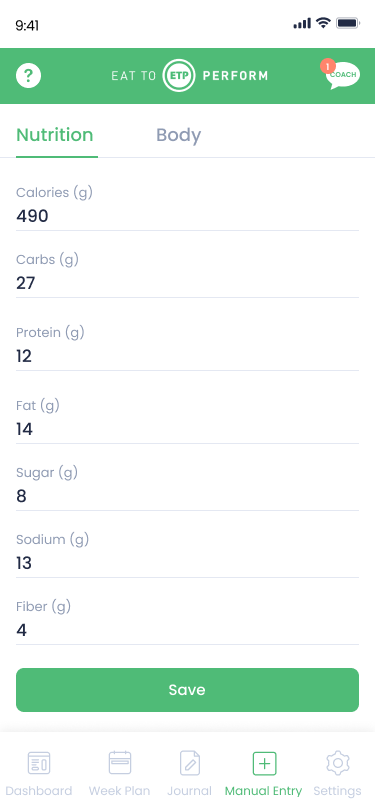Check the Wi-Fi status icon
The image size is (375, 812).
tap(323, 23)
